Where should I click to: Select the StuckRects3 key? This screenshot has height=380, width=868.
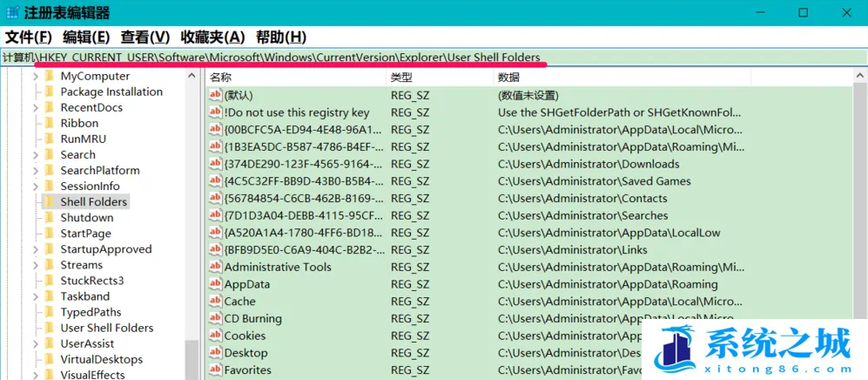coord(92,281)
